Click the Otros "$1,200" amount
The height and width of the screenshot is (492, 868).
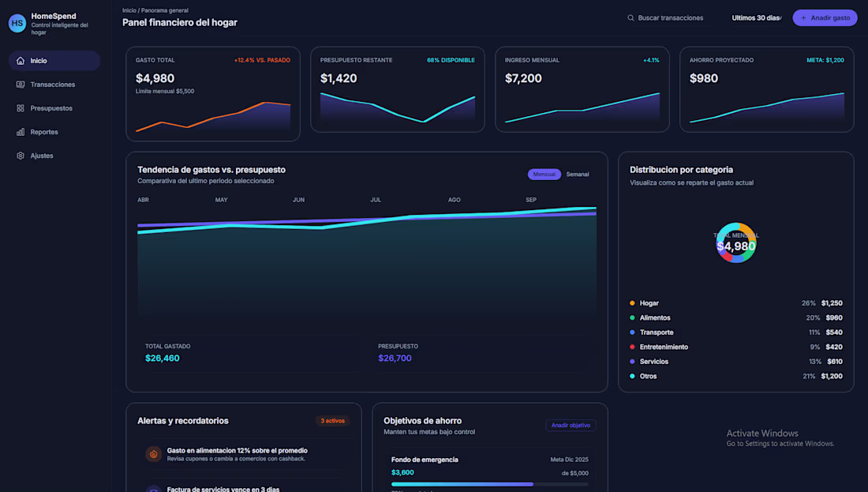[x=832, y=376]
